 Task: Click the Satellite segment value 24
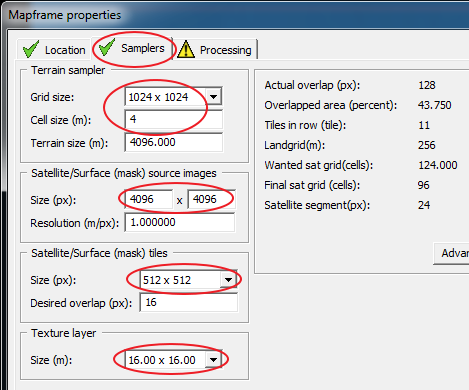coord(424,205)
